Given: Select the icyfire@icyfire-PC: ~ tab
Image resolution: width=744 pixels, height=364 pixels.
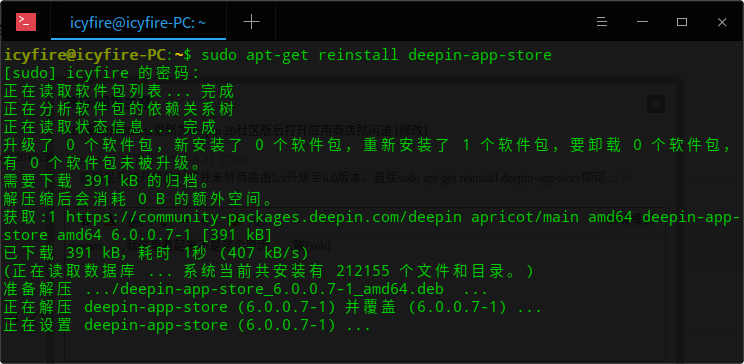Looking at the screenshot, I should [x=138, y=22].
